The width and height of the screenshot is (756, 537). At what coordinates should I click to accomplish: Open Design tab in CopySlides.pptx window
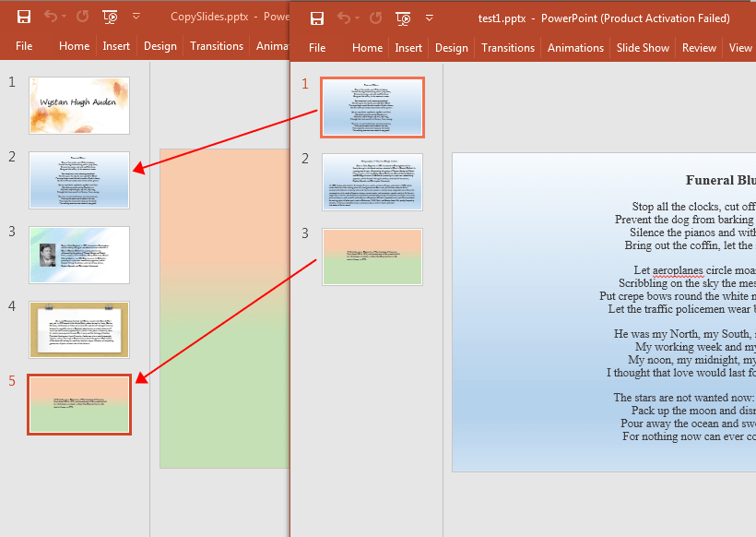click(160, 46)
